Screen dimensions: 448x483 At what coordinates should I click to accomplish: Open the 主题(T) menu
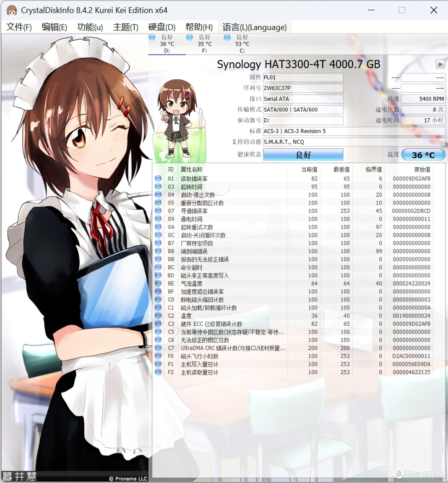click(x=126, y=27)
